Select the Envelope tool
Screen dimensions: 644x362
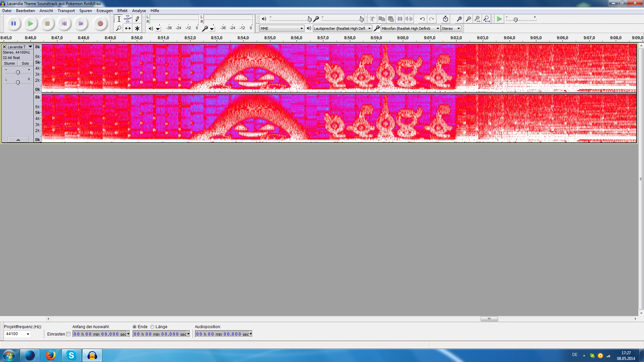coord(128,19)
